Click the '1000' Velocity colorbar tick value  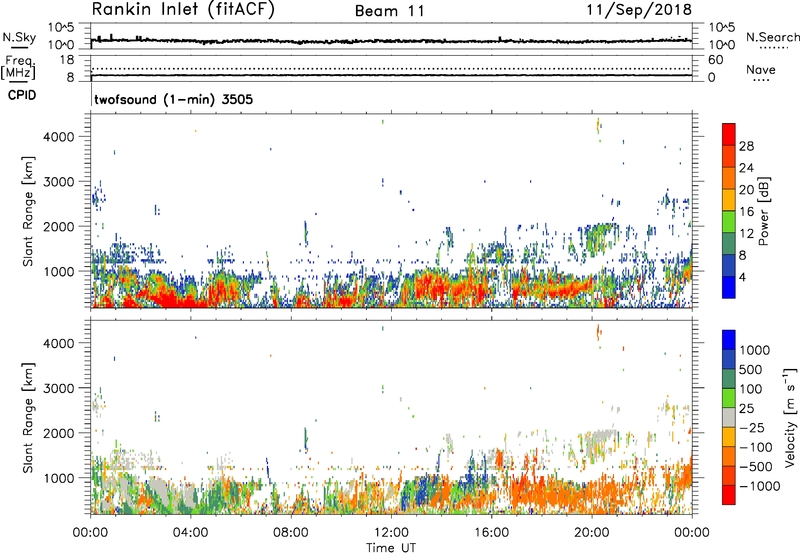(x=755, y=350)
